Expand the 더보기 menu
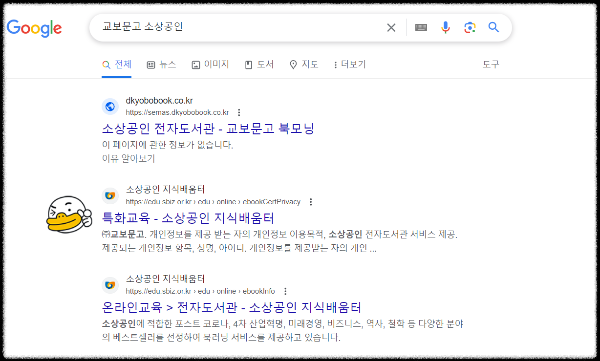 (350, 64)
